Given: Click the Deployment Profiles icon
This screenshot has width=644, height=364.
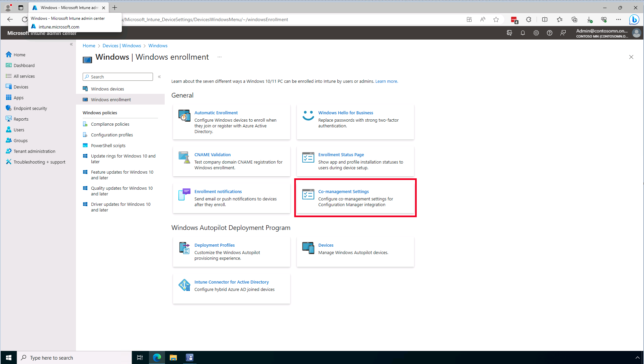Looking at the screenshot, I should pyautogui.click(x=184, y=248).
